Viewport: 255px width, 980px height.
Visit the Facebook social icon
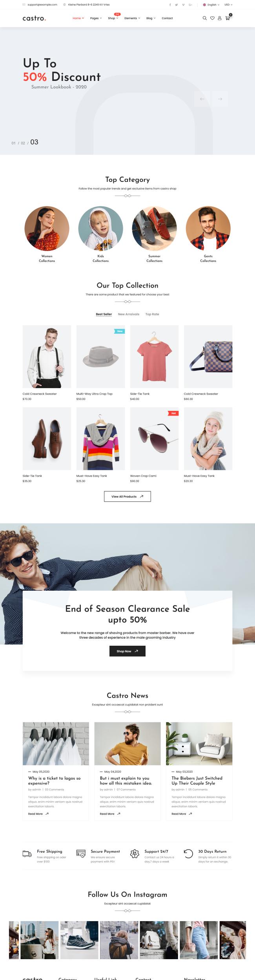[x=170, y=5]
